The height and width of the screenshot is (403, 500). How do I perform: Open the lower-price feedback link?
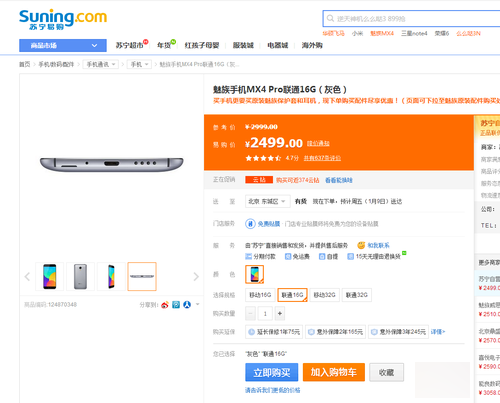(x=273, y=390)
